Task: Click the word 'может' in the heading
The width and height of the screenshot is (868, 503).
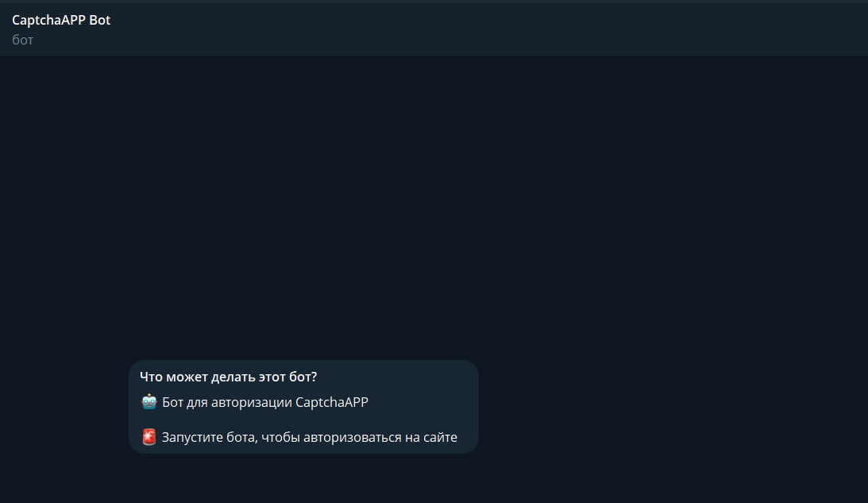Action: [x=187, y=377]
